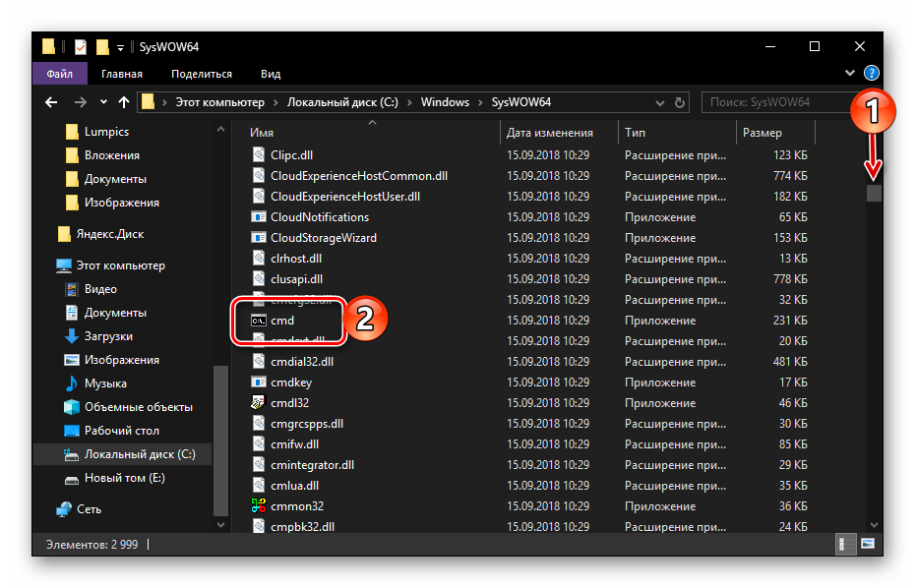Image resolution: width=915 pixels, height=588 pixels.
Task: Click the Clipc.dll file icon
Action: click(259, 155)
